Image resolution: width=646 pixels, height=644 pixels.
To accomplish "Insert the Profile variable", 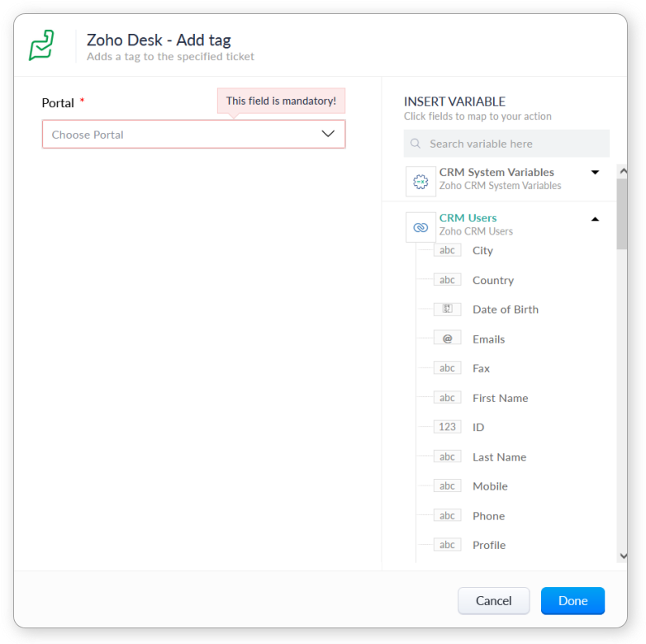I will 489,545.
